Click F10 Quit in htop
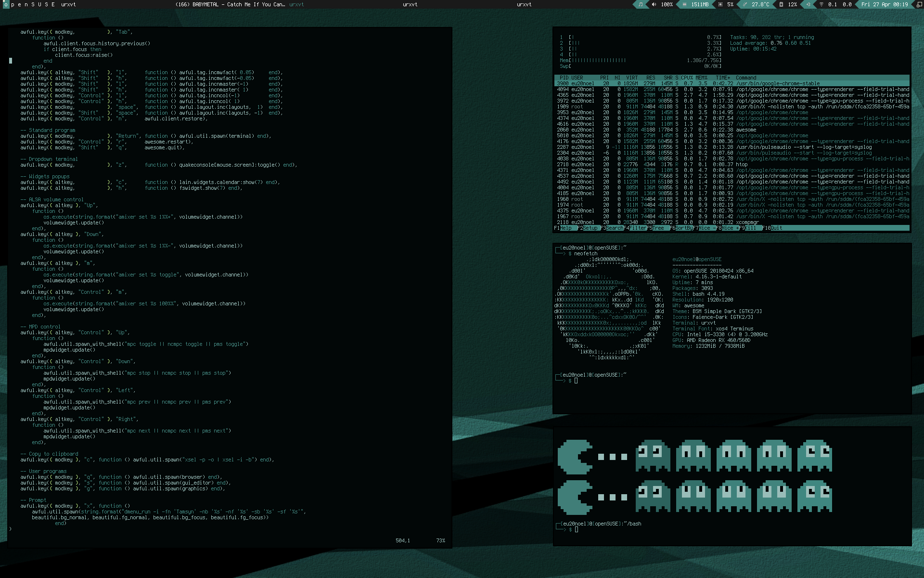 point(772,228)
